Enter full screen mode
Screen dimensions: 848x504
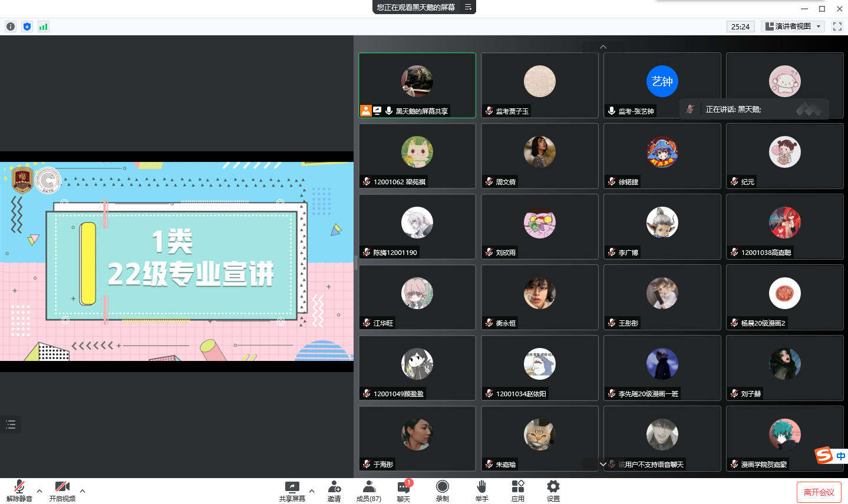click(x=837, y=26)
